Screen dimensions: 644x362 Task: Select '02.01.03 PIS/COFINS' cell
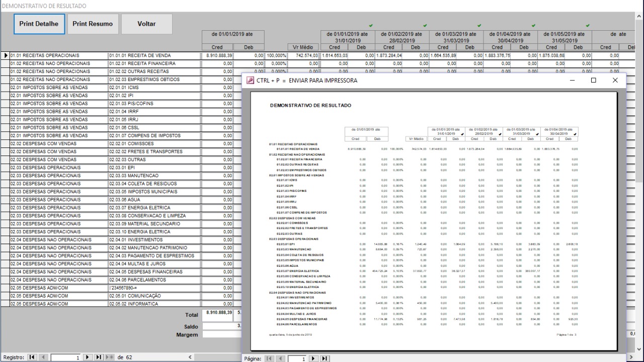click(x=154, y=104)
